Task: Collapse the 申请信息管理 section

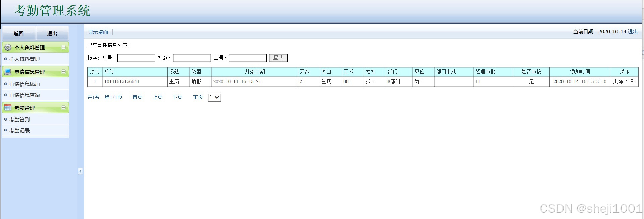Action: coord(63,72)
